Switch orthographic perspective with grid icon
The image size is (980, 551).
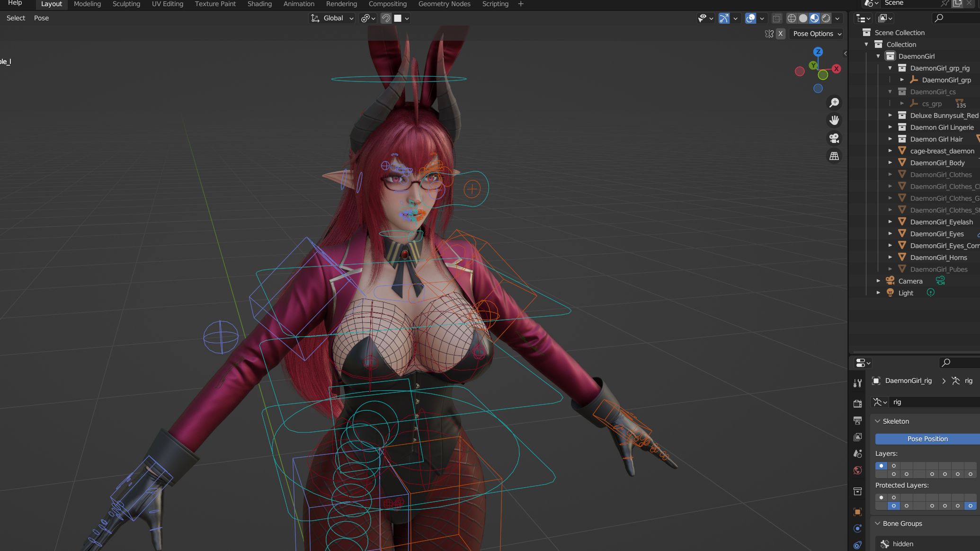[834, 156]
